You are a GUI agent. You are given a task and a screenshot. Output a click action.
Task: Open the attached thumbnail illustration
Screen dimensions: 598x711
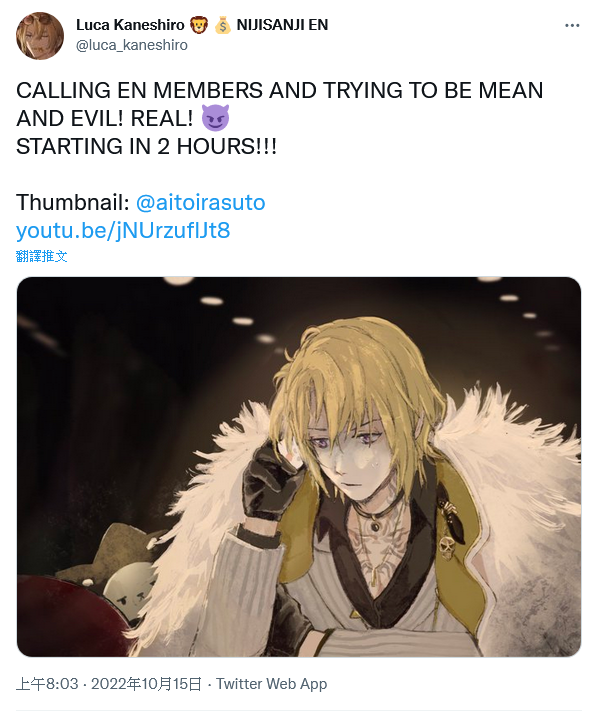coord(299,467)
